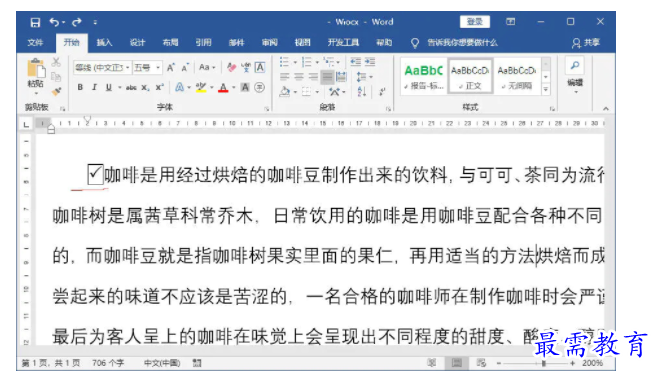Viewport: 656px width, 376px height.
Task: Align text to the left
Action: tap(284, 77)
